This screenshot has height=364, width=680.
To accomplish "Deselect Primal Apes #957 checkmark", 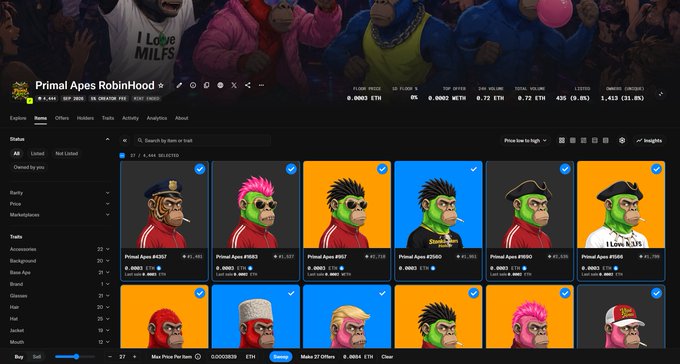I will pos(382,169).
